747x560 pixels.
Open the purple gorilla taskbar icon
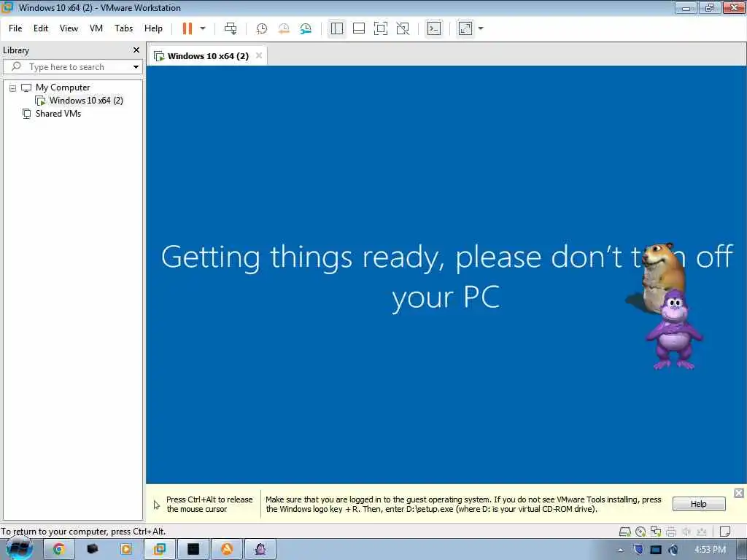260,549
